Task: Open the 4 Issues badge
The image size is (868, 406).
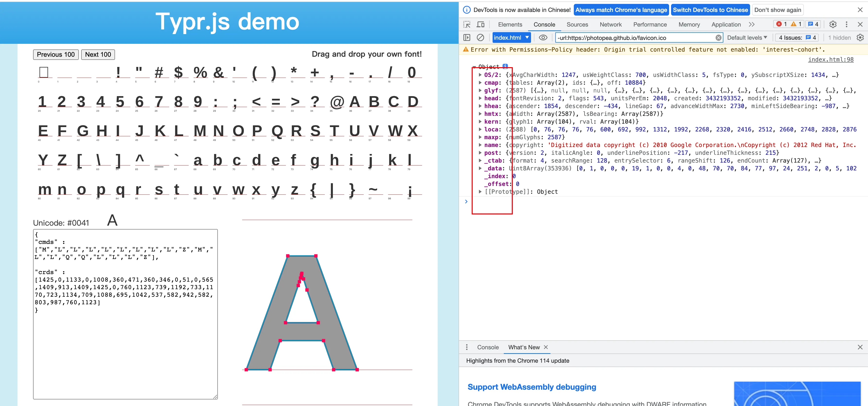Action: (x=797, y=37)
